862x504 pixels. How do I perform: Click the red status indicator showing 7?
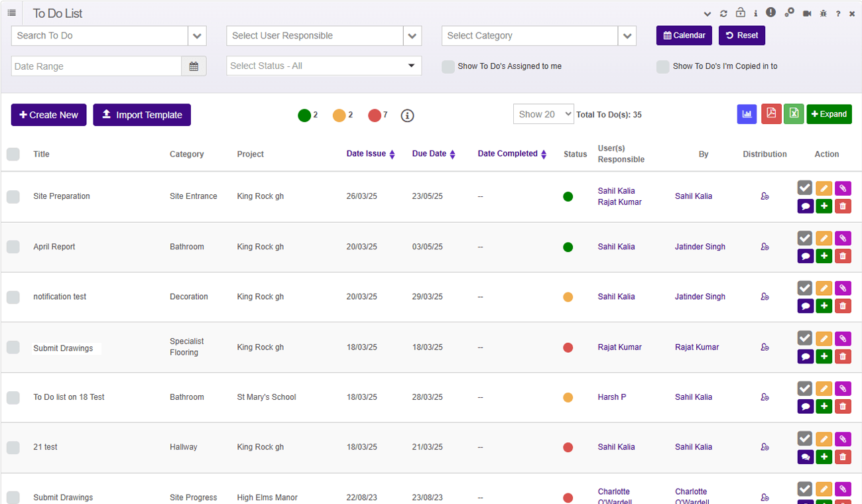click(375, 115)
